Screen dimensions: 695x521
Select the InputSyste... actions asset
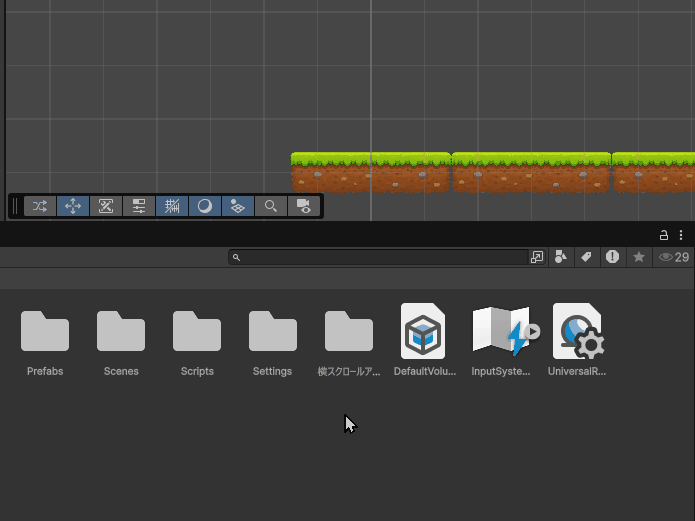503,331
